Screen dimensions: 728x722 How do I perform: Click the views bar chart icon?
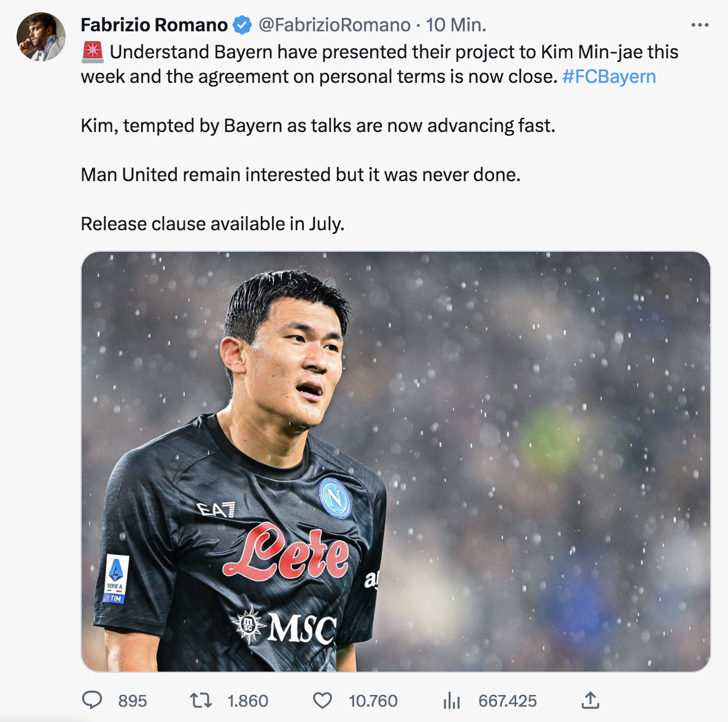click(451, 701)
